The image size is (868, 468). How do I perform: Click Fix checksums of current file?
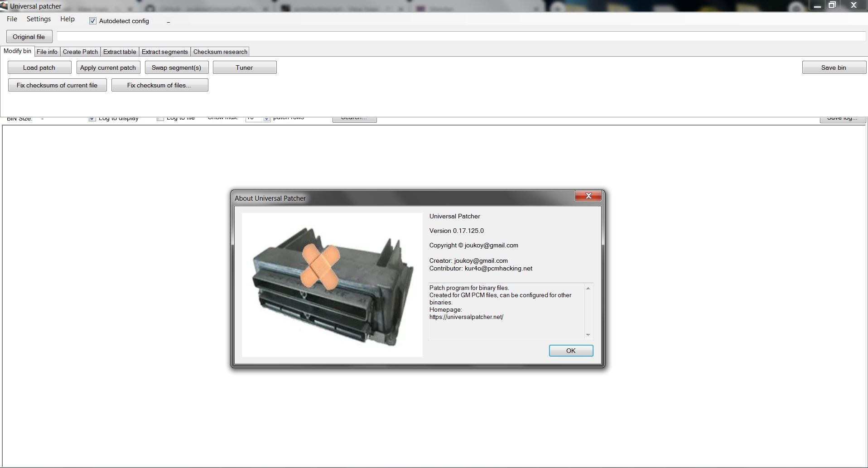point(58,85)
